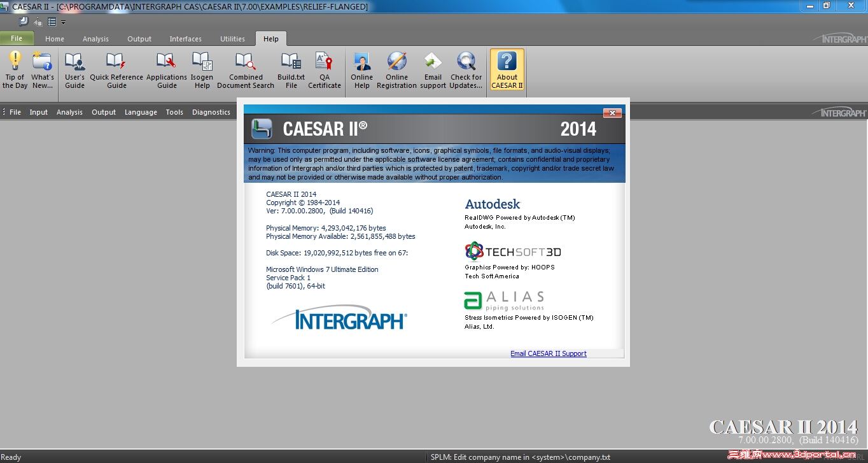Open Tip of the Day
The height and width of the screenshot is (463, 868).
click(x=15, y=69)
